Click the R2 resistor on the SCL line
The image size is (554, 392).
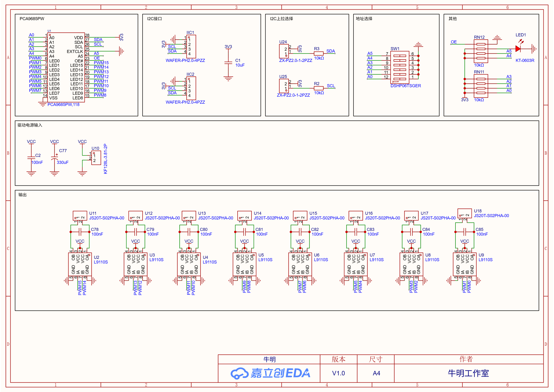click(x=319, y=88)
